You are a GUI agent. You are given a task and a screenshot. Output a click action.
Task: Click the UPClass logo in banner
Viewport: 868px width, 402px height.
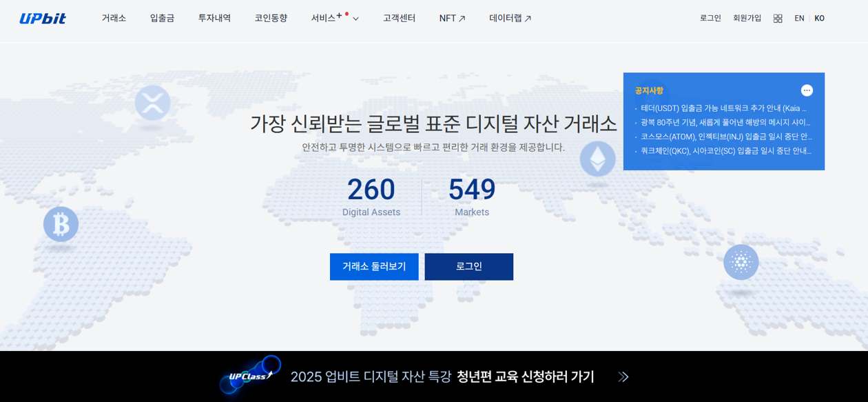pos(250,376)
